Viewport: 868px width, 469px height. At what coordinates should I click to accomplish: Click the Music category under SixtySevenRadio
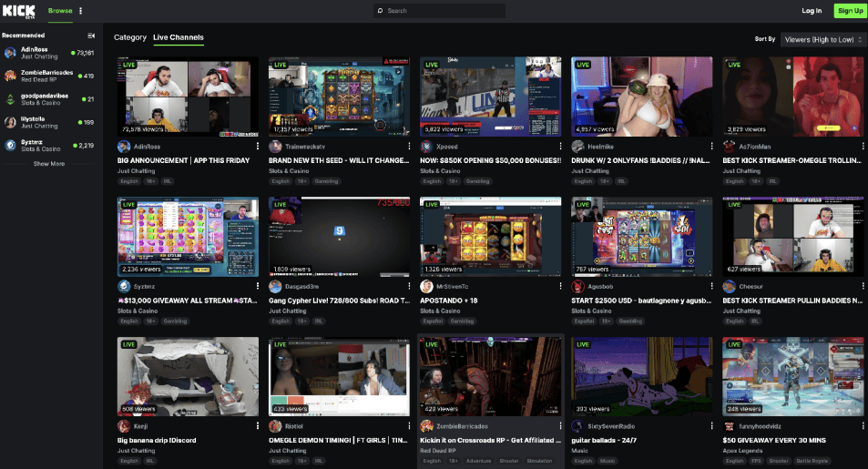(579, 451)
